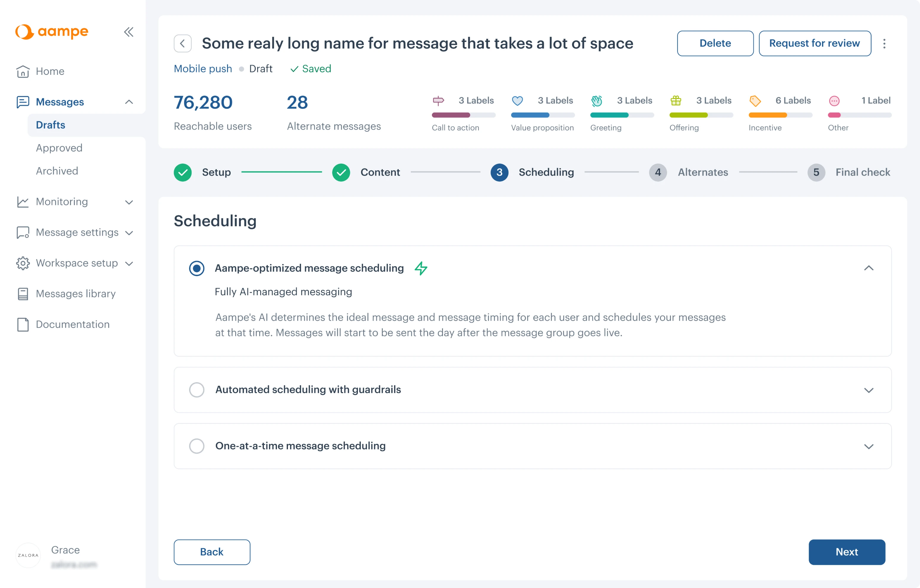Expand the One-at-a-time scheduling options
This screenshot has height=588, width=920.
(x=869, y=446)
